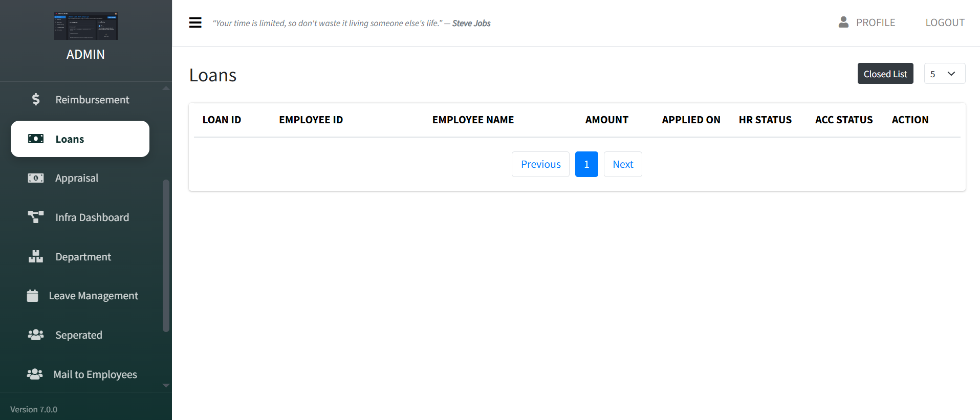Click the Appraisal money icon

pos(36,178)
